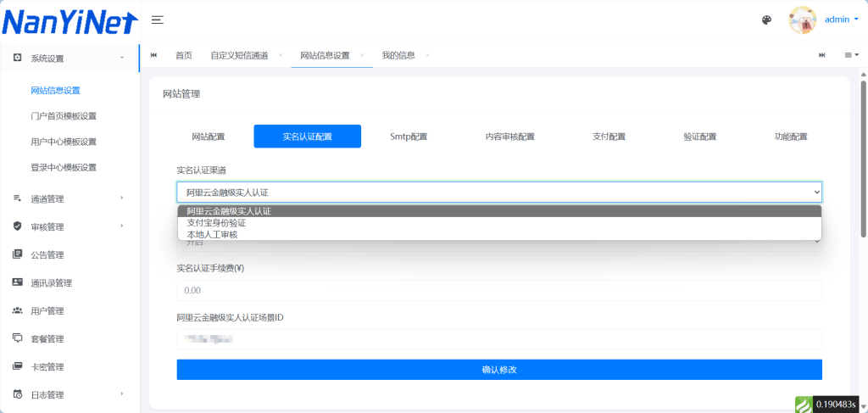868x413 pixels.
Task: Toggle the sidebar hamburger menu
Action: 158,20
